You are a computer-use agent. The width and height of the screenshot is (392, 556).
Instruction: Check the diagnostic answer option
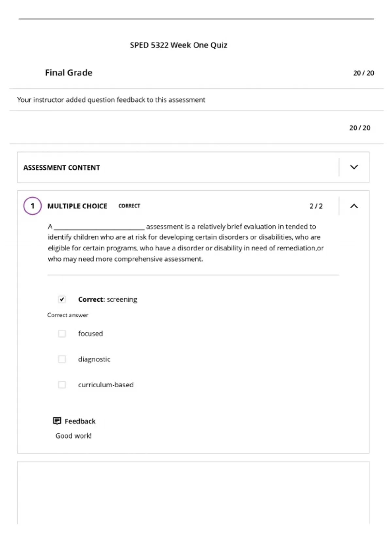pyautogui.click(x=62, y=359)
